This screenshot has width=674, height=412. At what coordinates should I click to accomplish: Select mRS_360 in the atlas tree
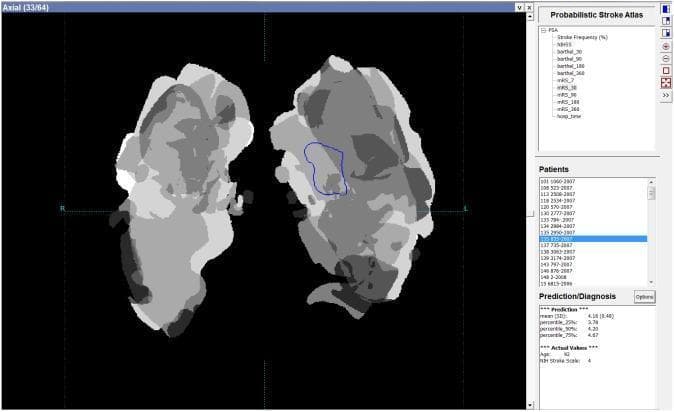click(x=568, y=109)
